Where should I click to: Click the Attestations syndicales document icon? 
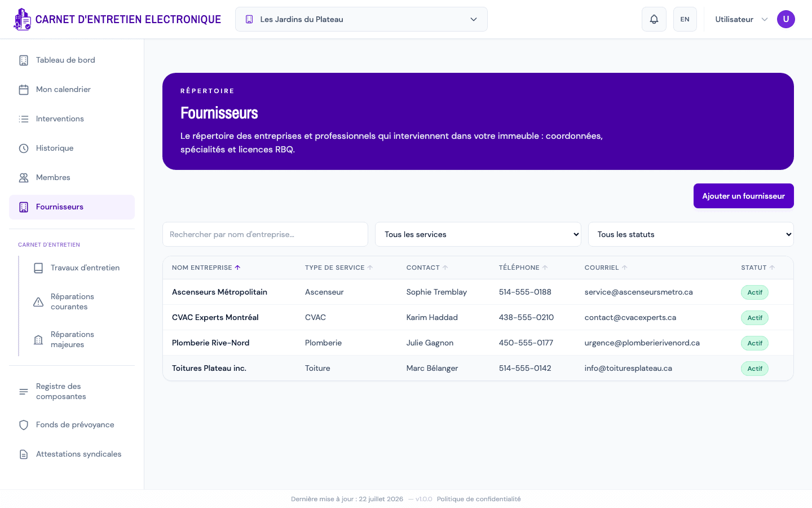[x=24, y=454]
